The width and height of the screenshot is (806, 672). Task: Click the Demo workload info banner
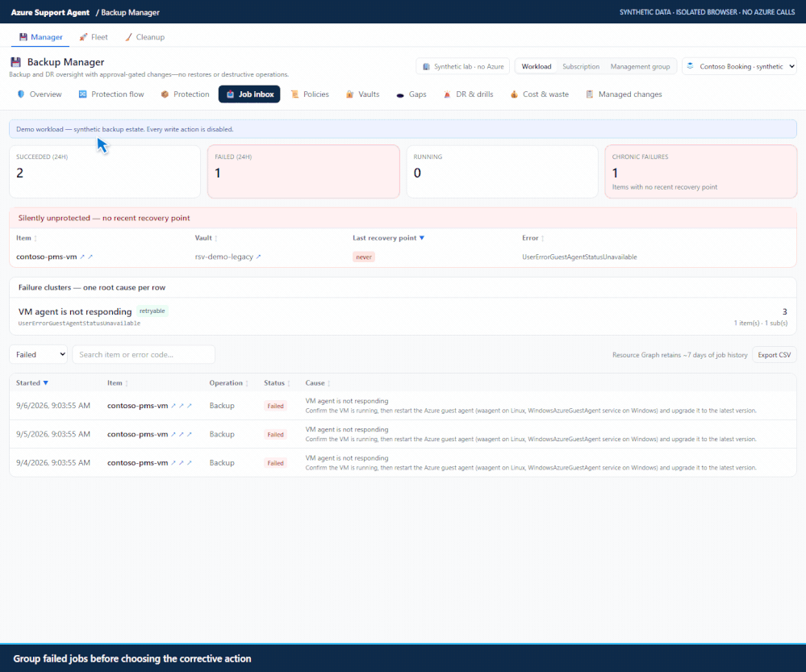(x=403, y=129)
